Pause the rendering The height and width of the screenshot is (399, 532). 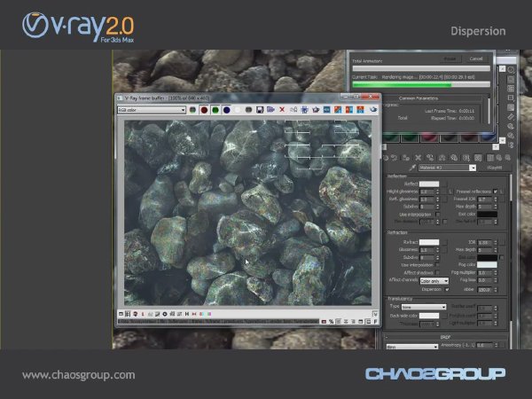pos(450,59)
